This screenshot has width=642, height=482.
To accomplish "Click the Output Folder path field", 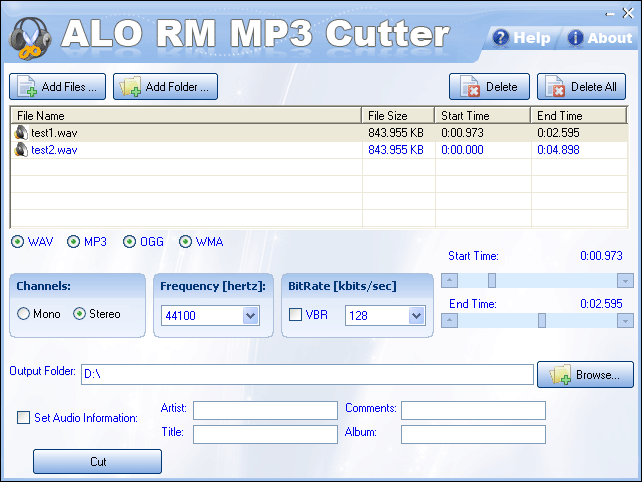I will click(307, 374).
